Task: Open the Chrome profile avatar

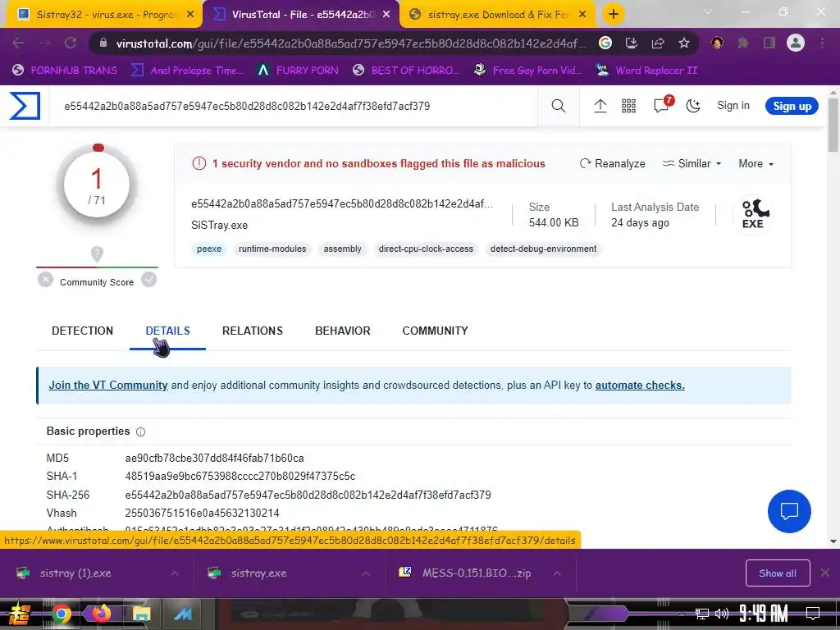Action: [x=796, y=43]
